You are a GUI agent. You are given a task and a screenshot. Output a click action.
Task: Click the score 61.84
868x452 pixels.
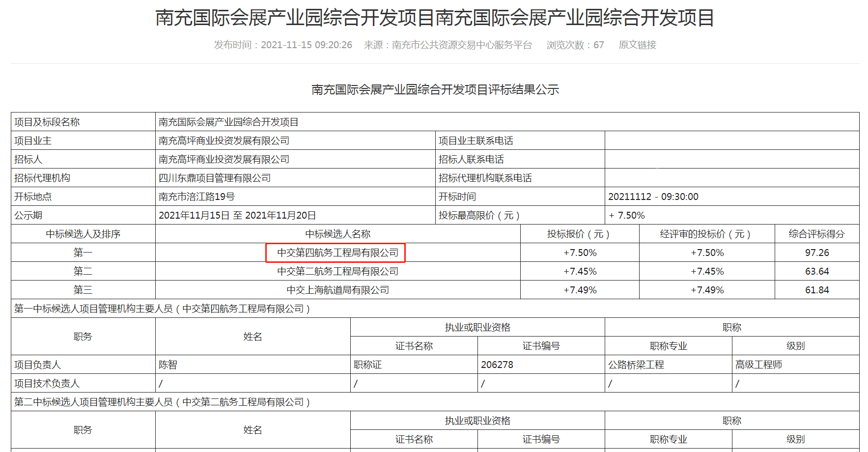tap(817, 290)
